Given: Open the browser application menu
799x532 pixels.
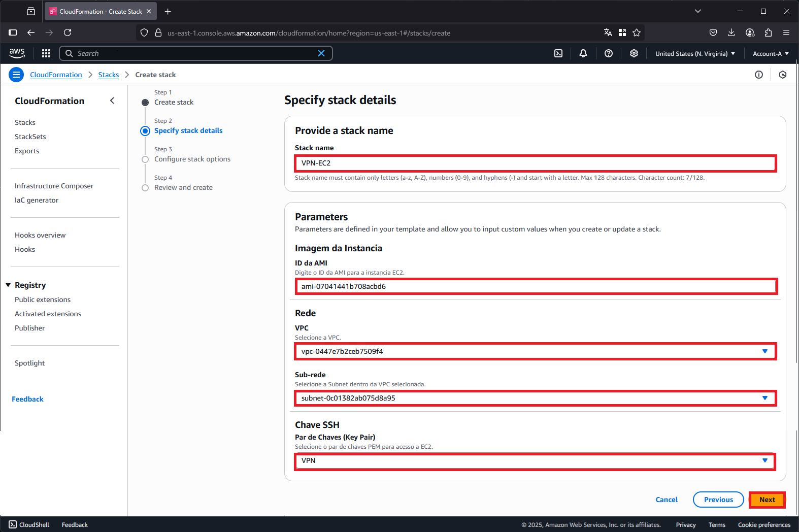Looking at the screenshot, I should pyautogui.click(x=786, y=32).
